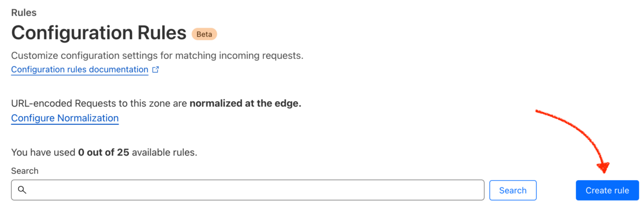Open the Configuration rules documentation link
The image size is (644, 209).
click(79, 70)
